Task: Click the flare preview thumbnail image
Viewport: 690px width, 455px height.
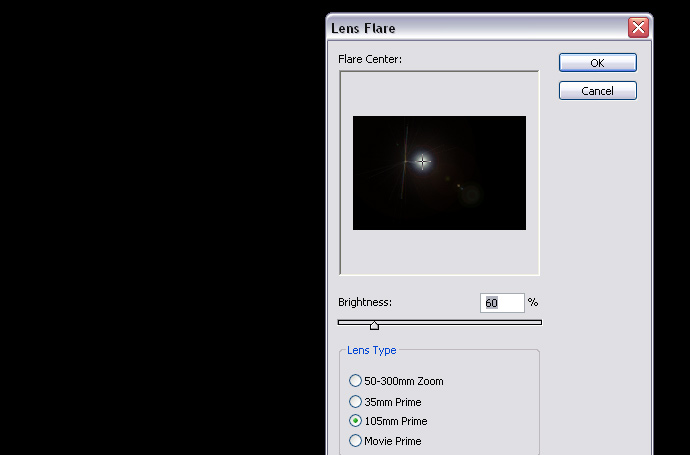Action: click(439, 173)
